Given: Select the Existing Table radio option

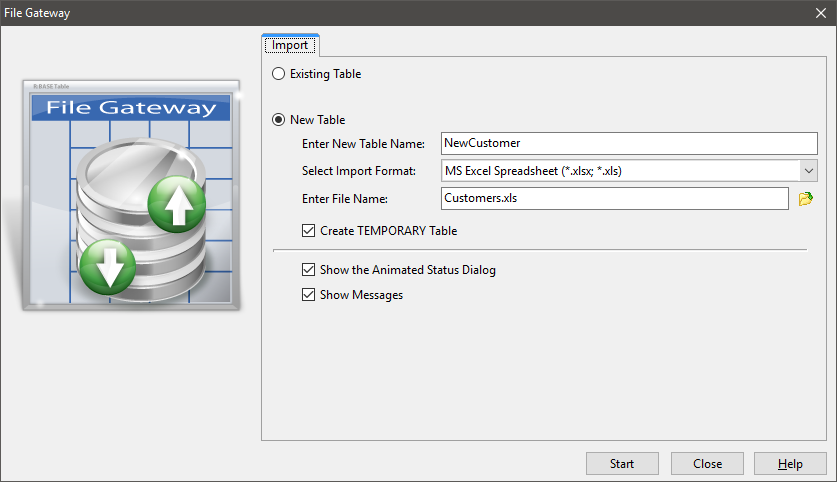Looking at the screenshot, I should coord(279,74).
